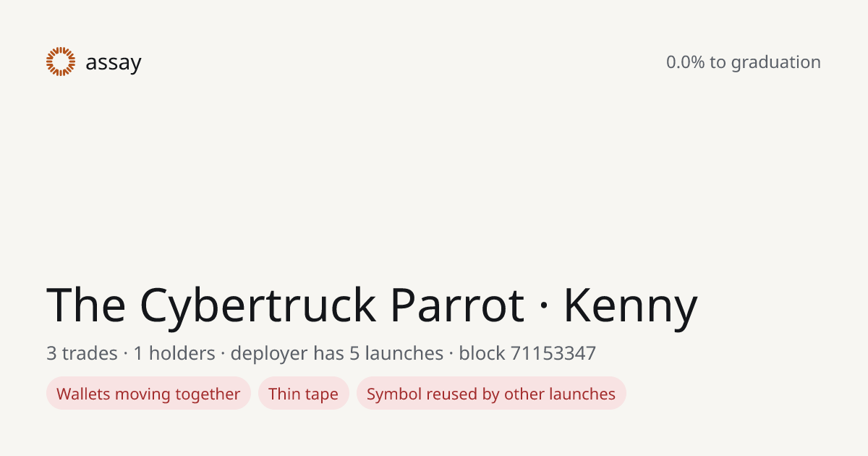868x456 pixels.
Task: Click the word Cybertruck in the heading
Action: (258, 306)
